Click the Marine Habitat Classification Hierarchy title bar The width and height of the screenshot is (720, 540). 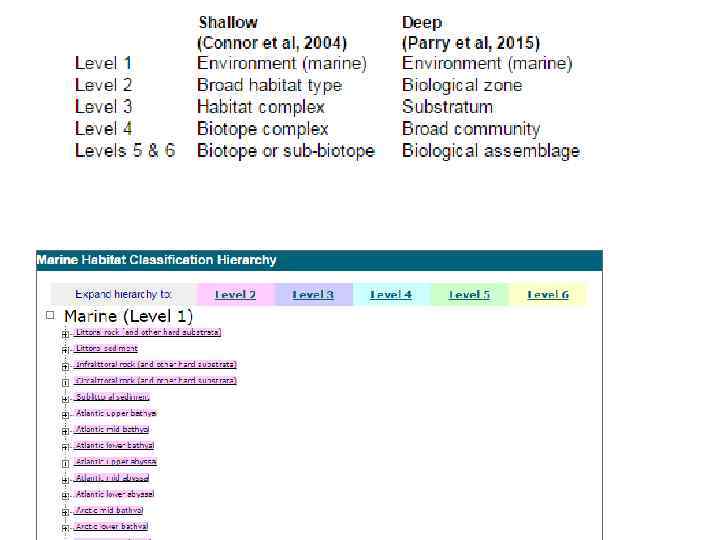pyautogui.click(x=319, y=260)
